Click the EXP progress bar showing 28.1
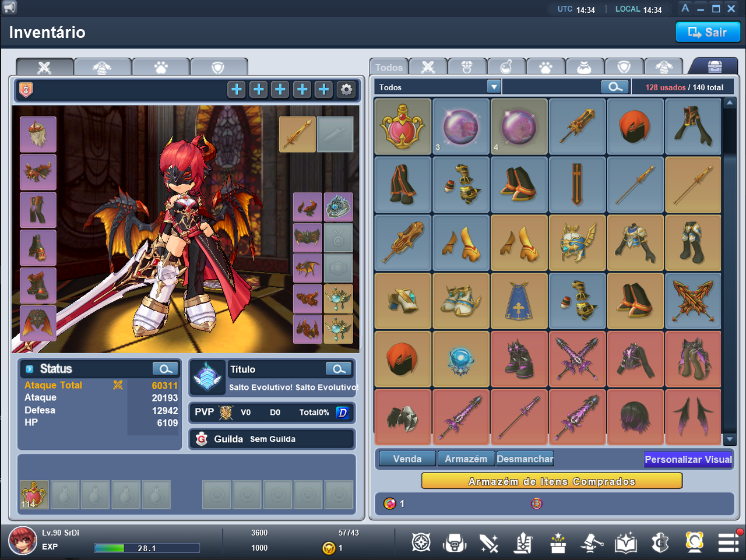 pyautogui.click(x=147, y=548)
